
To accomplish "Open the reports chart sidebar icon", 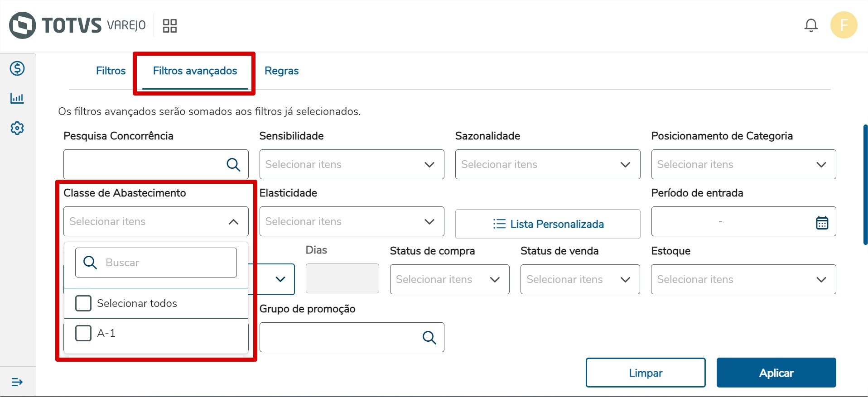I will point(17,98).
